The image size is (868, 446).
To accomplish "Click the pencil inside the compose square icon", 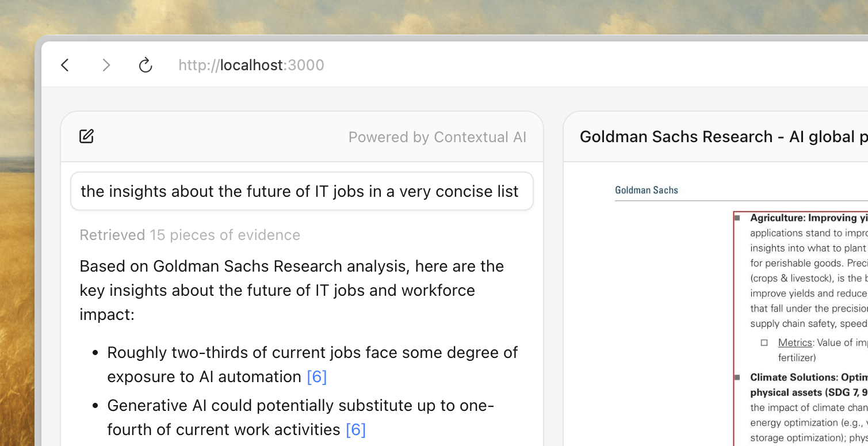I will pyautogui.click(x=88, y=134).
